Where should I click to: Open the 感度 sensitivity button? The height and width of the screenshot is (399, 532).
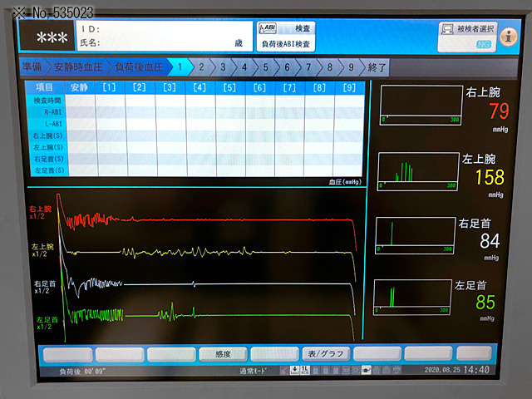223,354
